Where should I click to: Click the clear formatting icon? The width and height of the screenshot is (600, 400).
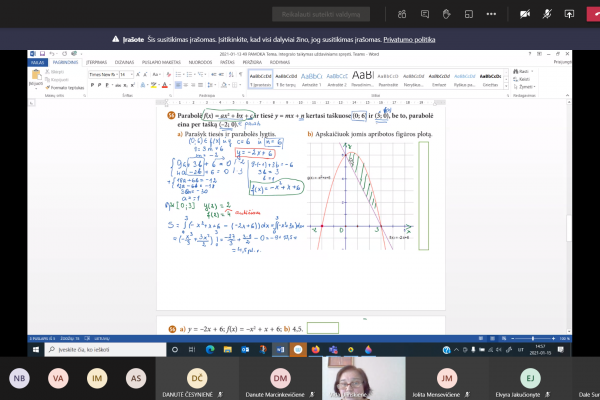point(169,74)
